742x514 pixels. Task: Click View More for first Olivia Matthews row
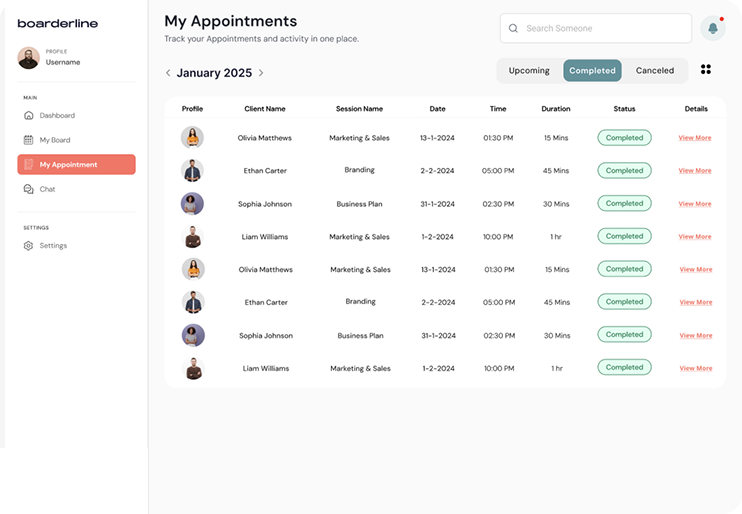695,138
